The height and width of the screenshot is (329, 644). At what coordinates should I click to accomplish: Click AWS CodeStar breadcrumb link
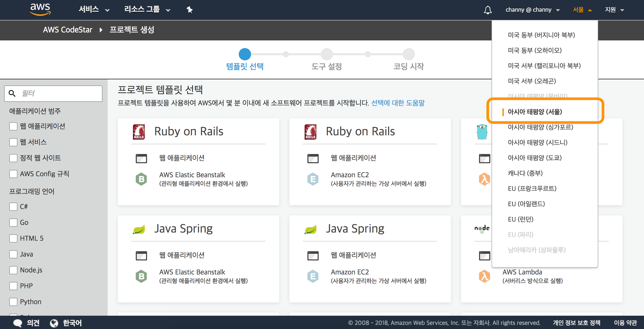(68, 30)
